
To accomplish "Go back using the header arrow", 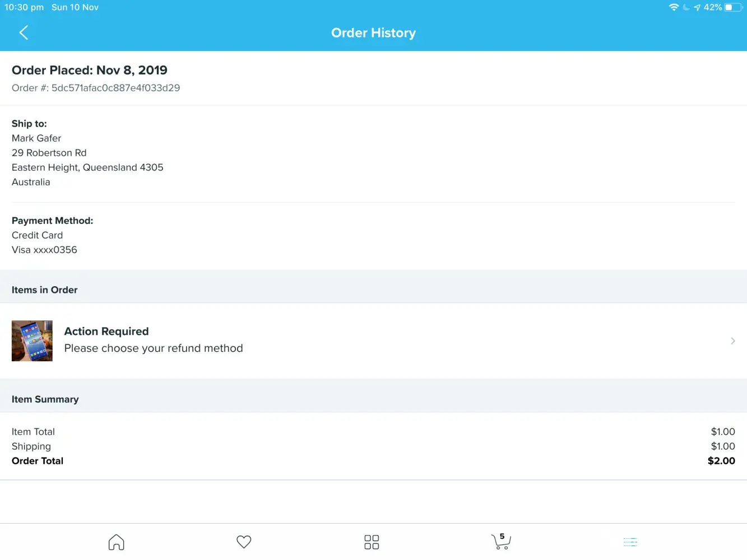I will click(x=24, y=32).
